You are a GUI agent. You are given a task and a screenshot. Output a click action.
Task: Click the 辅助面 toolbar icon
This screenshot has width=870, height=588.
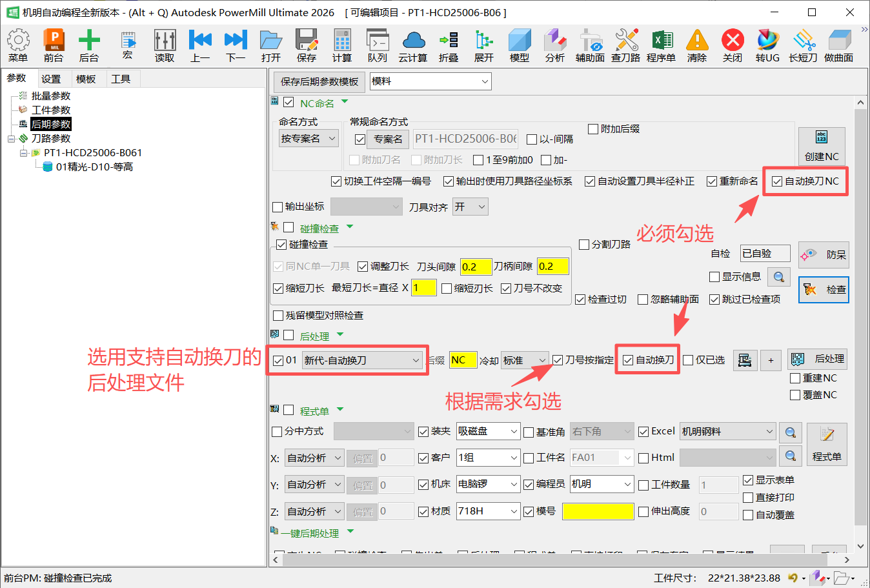pos(591,45)
